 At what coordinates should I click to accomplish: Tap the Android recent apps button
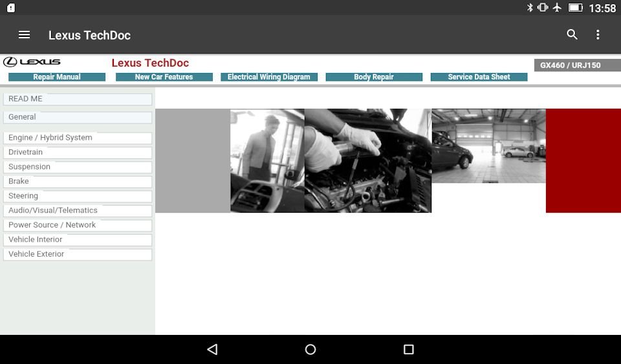[409, 349]
